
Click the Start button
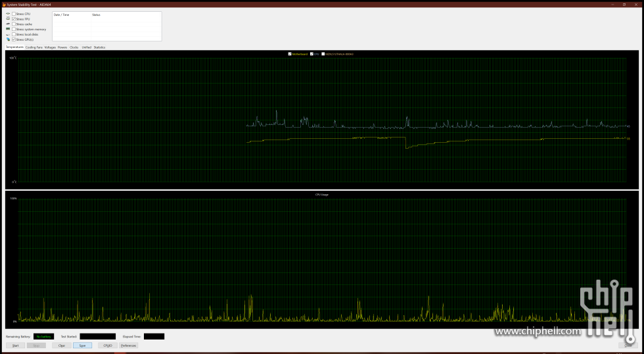tap(16, 345)
